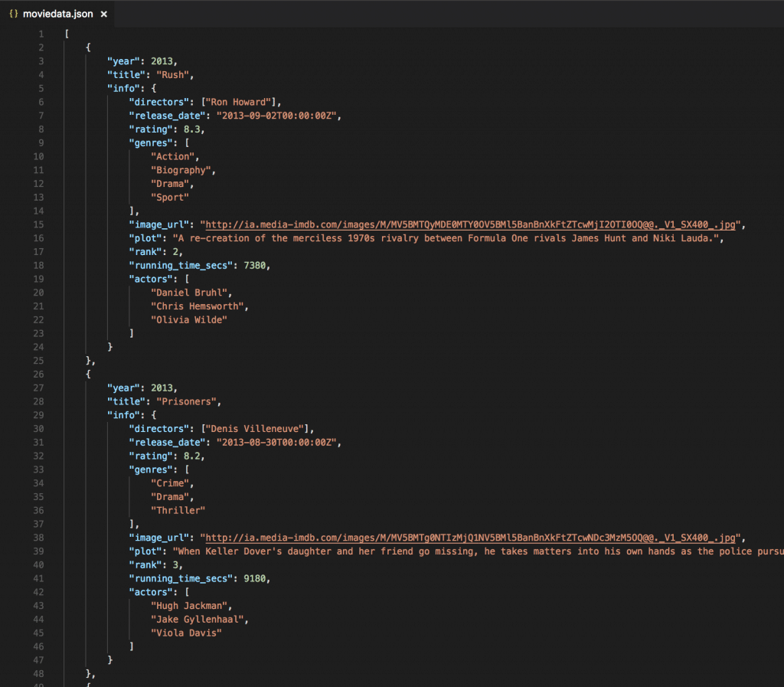The width and height of the screenshot is (784, 687).
Task: Click the director "Denis Villeneuve"
Action: point(254,429)
